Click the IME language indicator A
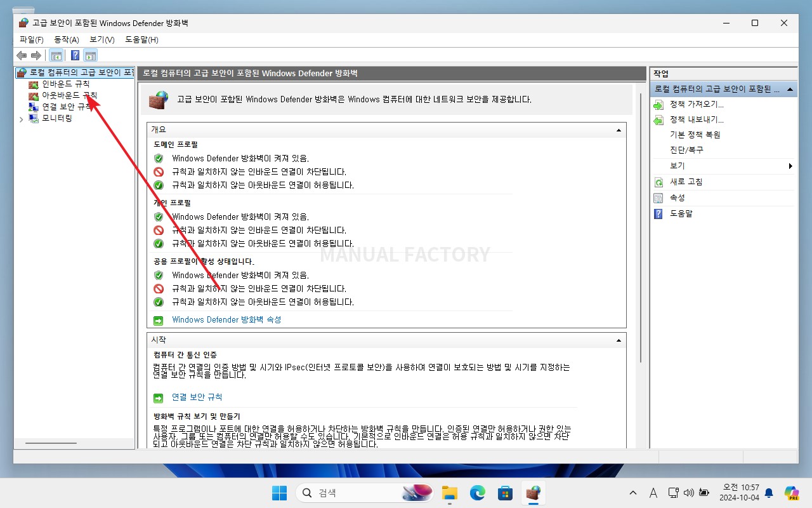This screenshot has width=812, height=508. (x=653, y=493)
